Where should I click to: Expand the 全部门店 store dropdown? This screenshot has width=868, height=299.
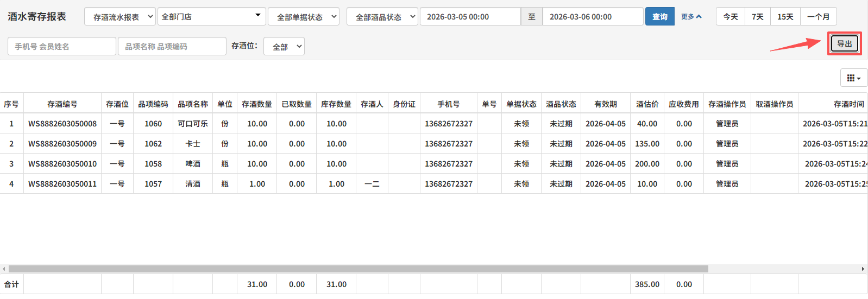click(x=211, y=17)
